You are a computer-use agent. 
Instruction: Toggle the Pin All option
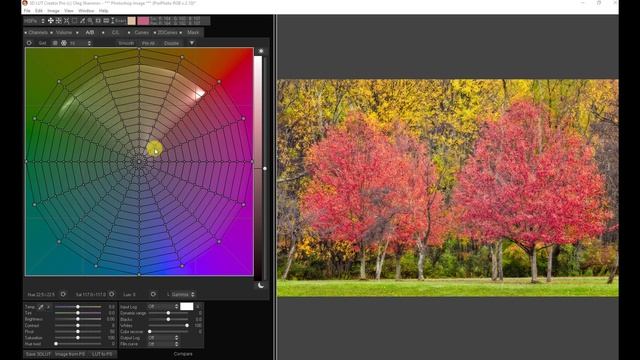(x=148, y=43)
